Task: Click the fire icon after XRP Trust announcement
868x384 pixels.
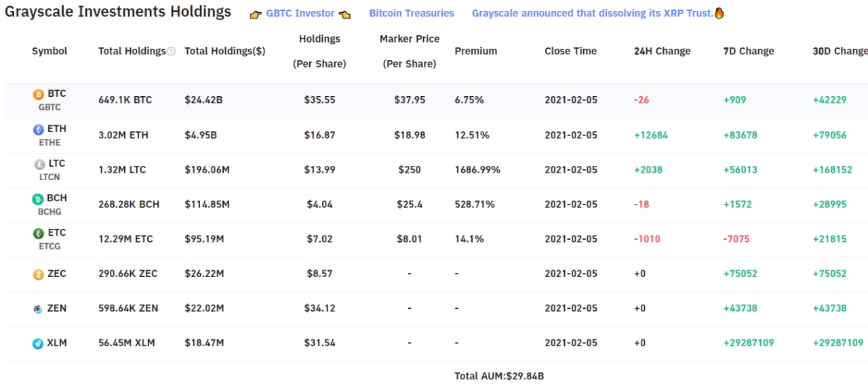Action: point(719,13)
